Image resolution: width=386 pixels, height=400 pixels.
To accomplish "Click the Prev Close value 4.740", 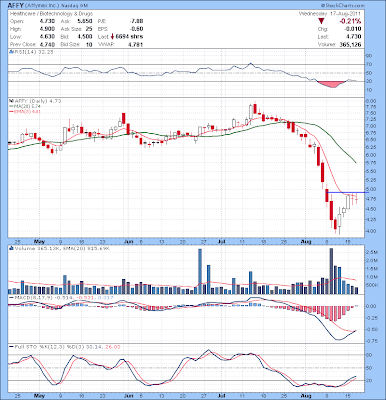I will (x=47, y=44).
